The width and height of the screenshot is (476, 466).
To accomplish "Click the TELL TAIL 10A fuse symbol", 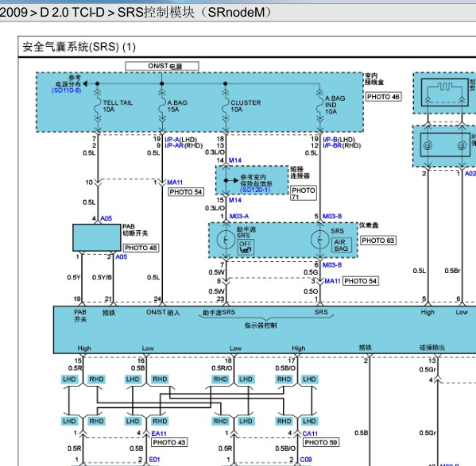I will (x=98, y=106).
